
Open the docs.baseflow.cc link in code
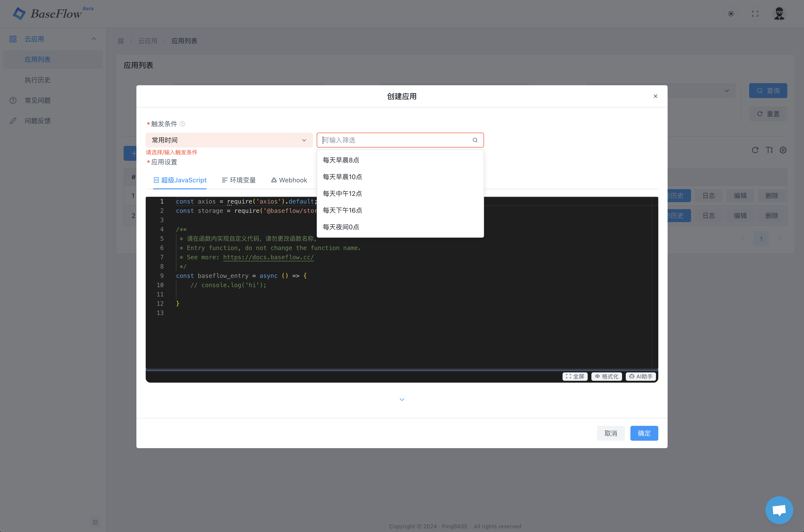268,257
